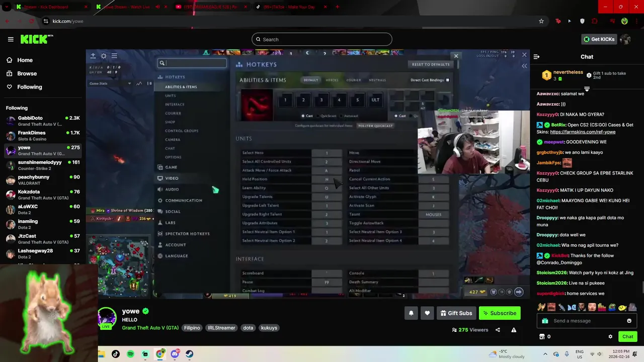Click the Get KICKs button
644x362 pixels.
pyautogui.click(x=599, y=39)
